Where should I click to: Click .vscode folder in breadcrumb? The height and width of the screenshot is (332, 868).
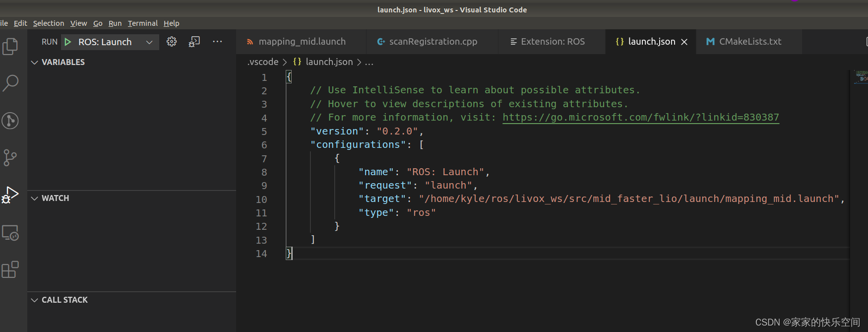click(x=263, y=62)
